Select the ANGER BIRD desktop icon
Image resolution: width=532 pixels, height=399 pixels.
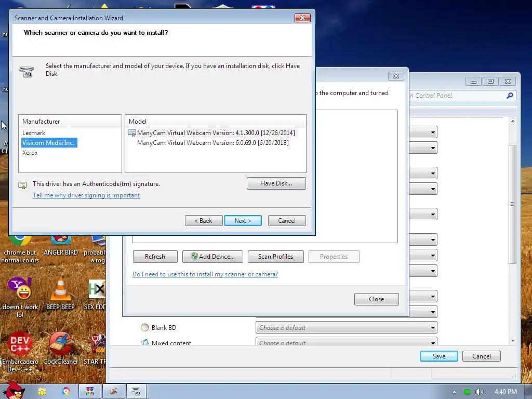coord(61,246)
